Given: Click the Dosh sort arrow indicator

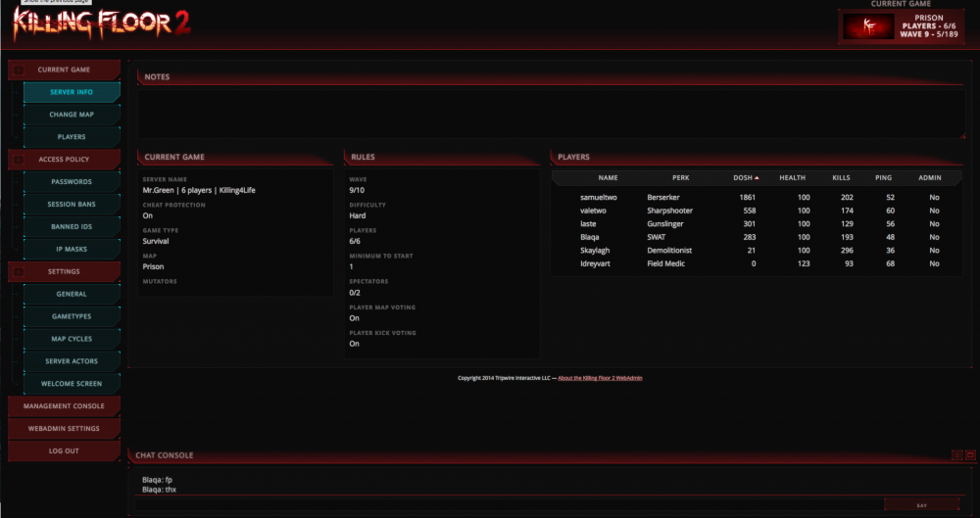Looking at the screenshot, I should coord(757,178).
